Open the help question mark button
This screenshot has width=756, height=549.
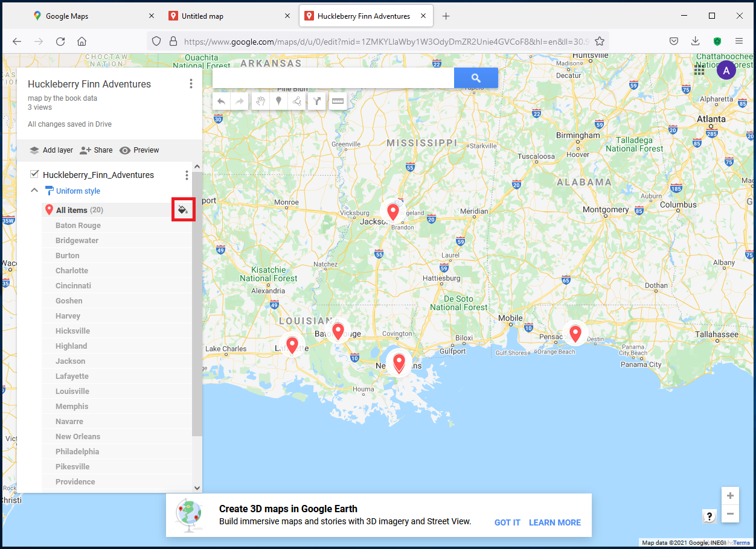coord(710,516)
